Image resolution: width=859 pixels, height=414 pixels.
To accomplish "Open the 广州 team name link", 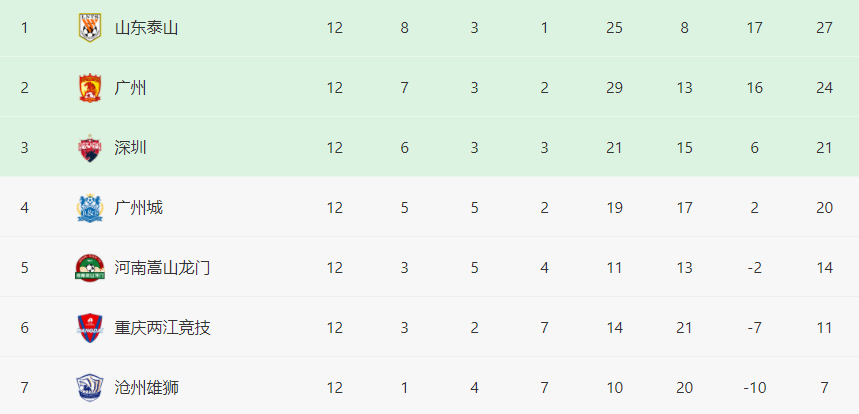I will [130, 88].
